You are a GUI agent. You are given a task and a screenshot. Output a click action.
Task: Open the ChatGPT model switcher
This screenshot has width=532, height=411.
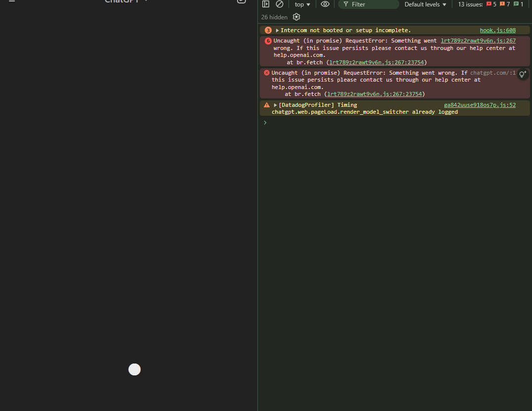123,1
